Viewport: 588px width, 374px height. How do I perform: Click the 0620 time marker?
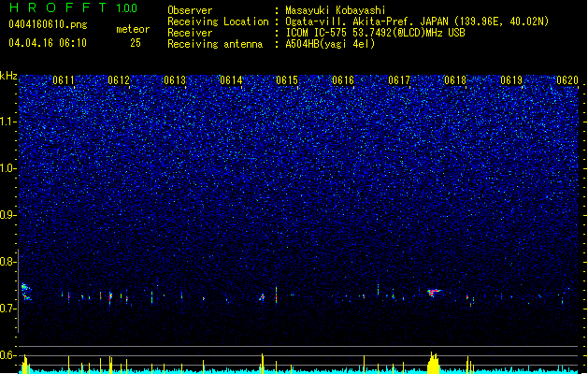567,80
